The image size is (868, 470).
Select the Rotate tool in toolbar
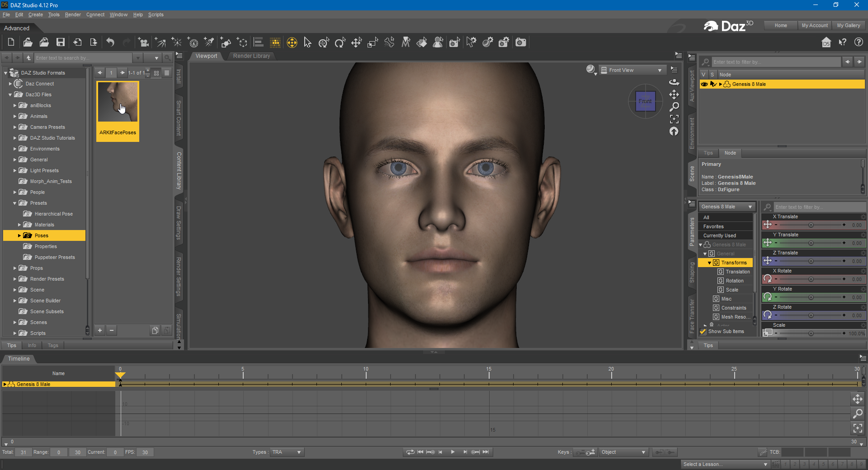340,42
